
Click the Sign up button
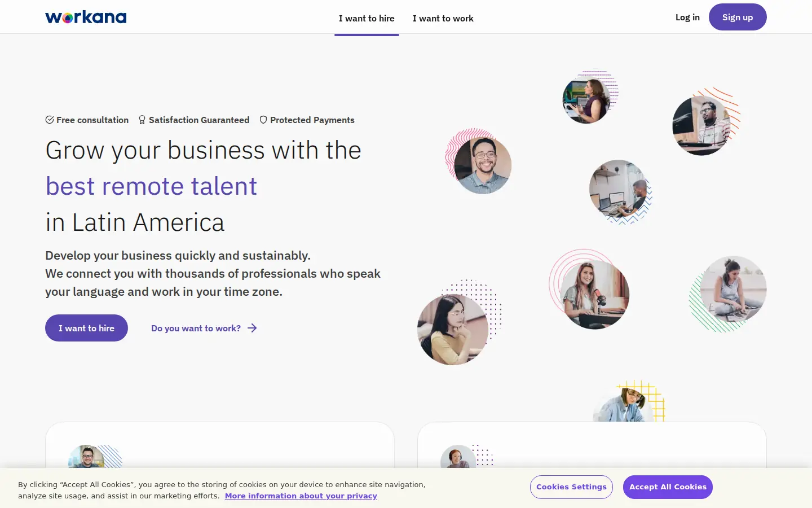[x=738, y=17]
